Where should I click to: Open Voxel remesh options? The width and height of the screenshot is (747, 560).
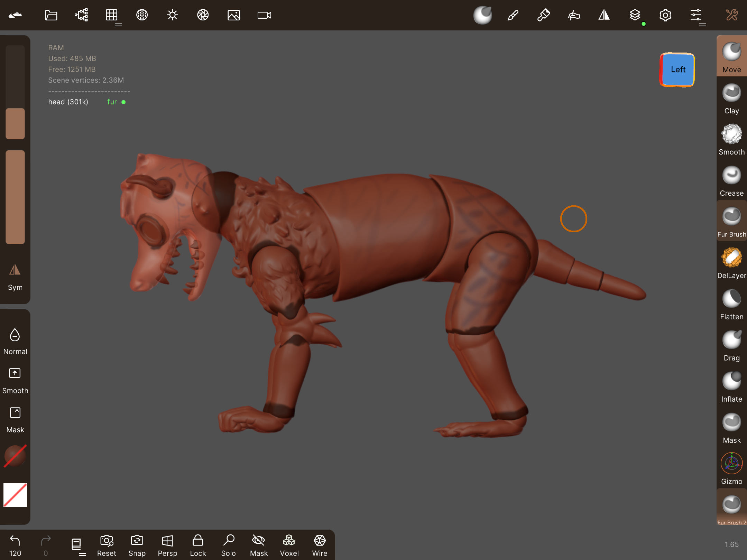289,546
